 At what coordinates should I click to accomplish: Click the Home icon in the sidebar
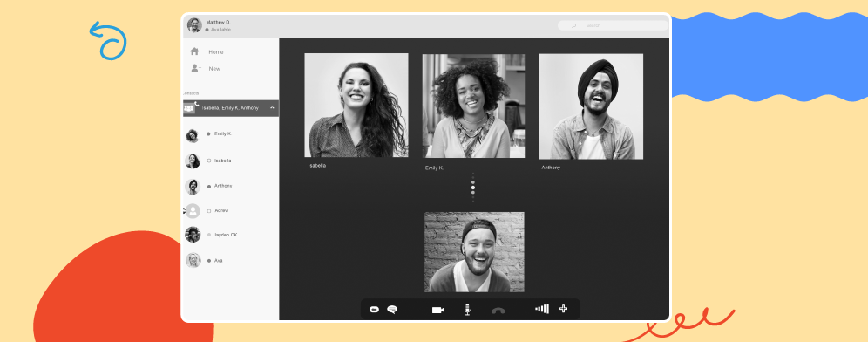click(194, 51)
